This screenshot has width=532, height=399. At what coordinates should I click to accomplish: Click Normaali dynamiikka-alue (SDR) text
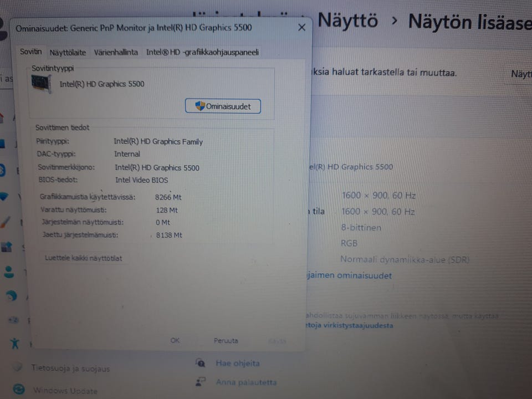[x=405, y=259]
